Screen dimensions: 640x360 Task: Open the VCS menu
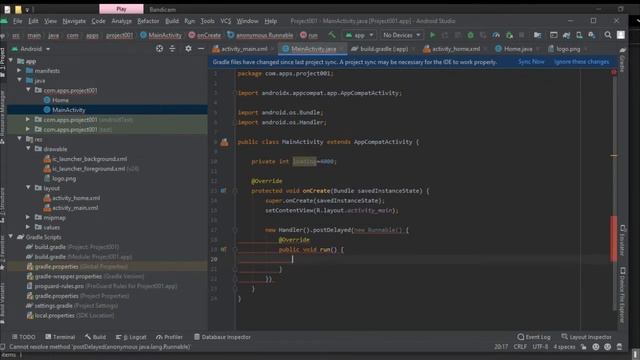click(x=226, y=21)
